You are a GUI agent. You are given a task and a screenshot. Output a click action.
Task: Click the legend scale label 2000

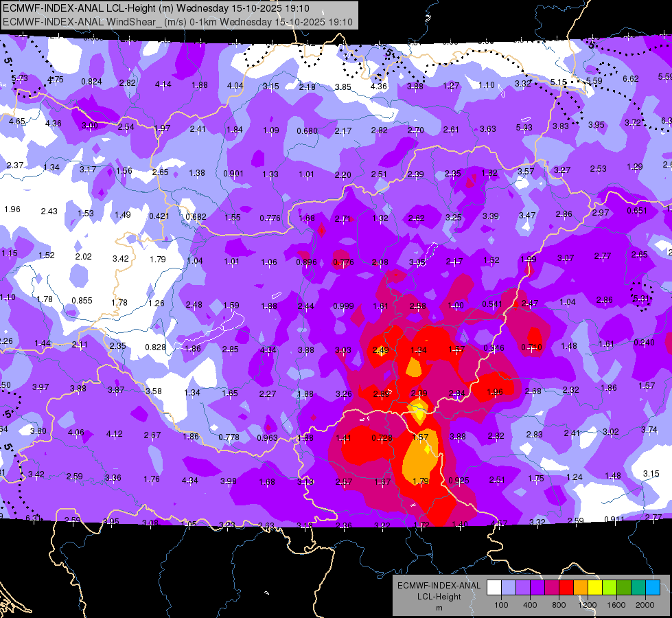tap(645, 605)
